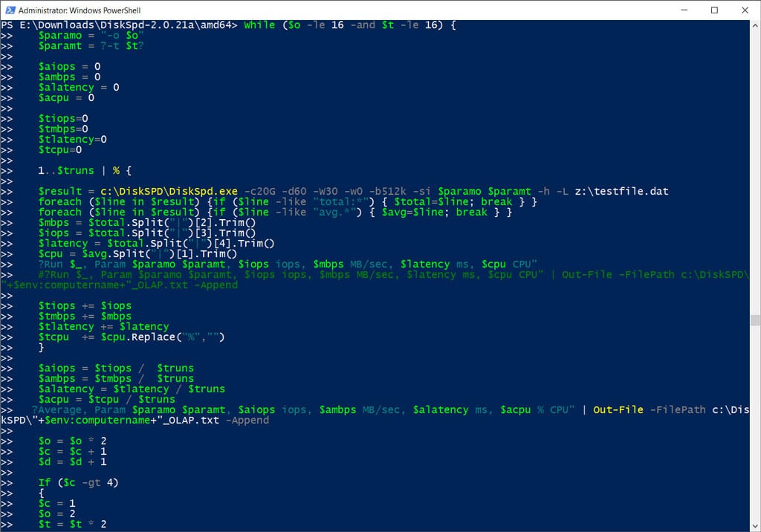Click the '$cpu.Replace' text

(137, 337)
